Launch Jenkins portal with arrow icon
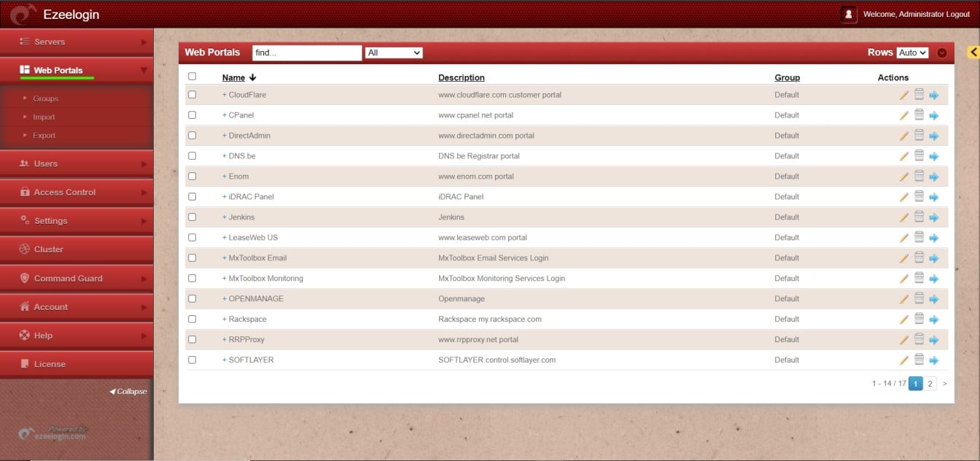This screenshot has width=980, height=461. click(x=933, y=217)
